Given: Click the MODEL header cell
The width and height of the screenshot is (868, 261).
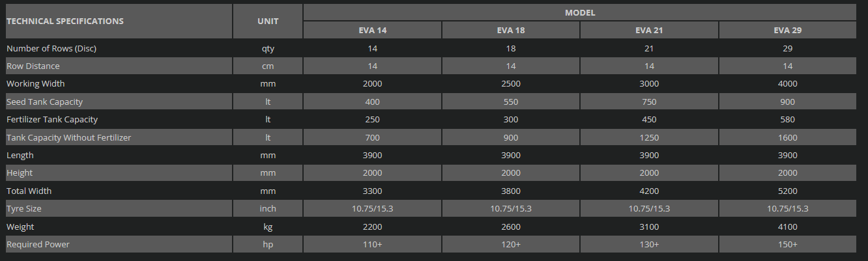Looking at the screenshot, I should coord(579,12).
